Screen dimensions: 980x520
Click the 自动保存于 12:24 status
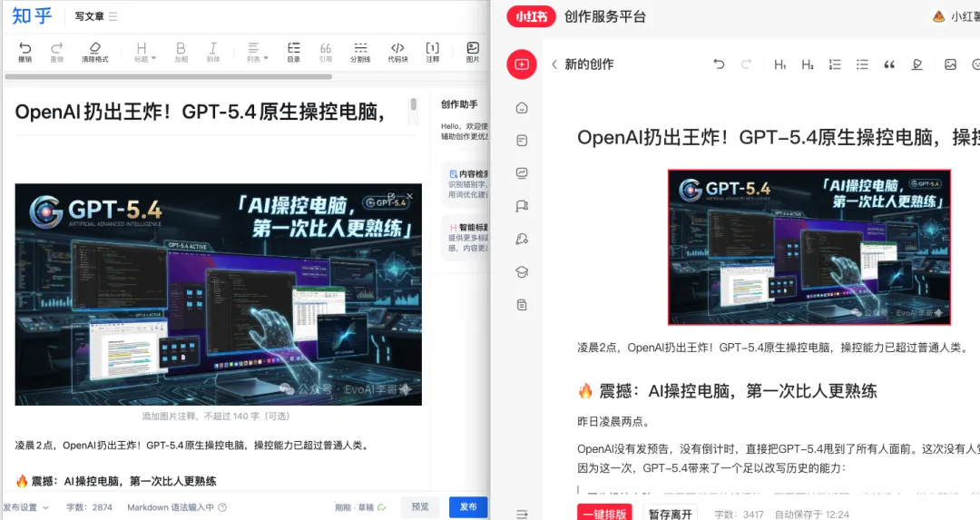[812, 515]
